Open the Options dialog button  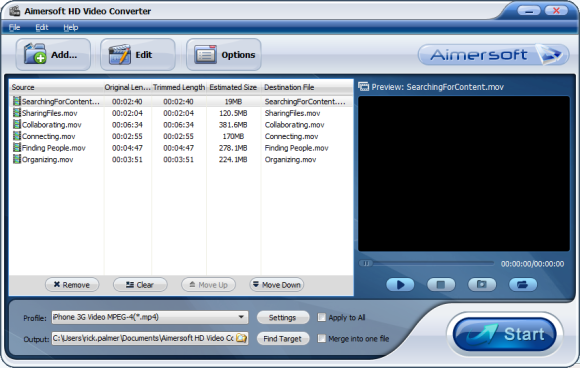[224, 55]
